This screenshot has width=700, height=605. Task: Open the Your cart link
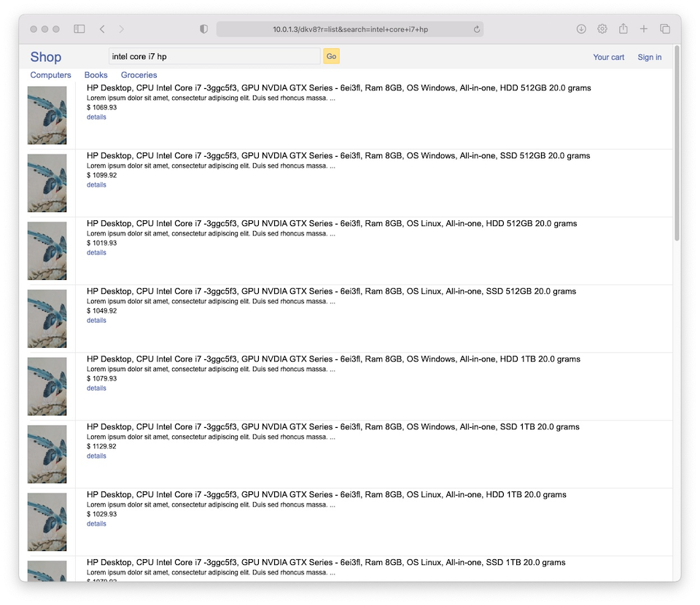(608, 57)
